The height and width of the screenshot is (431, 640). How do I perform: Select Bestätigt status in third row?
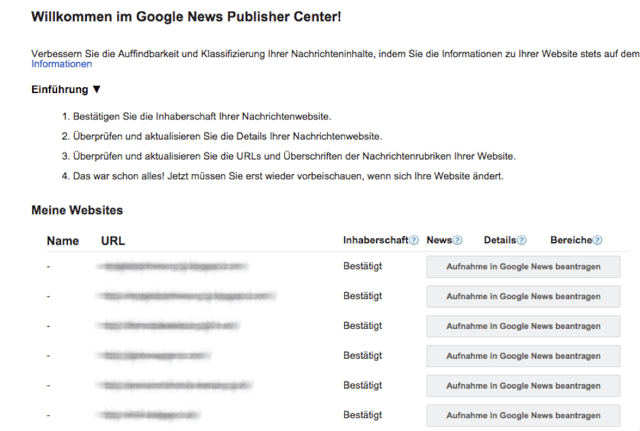(362, 326)
